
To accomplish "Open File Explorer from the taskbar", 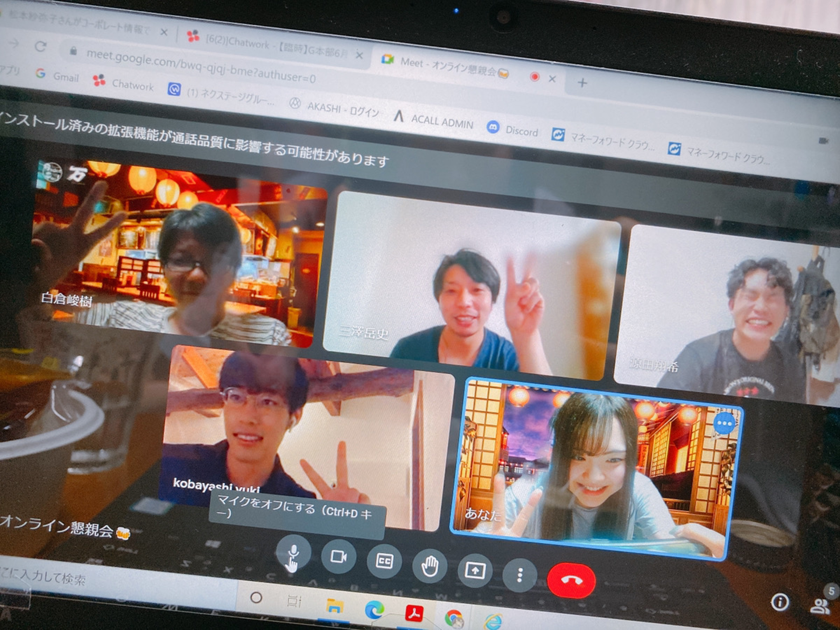I will [x=334, y=606].
